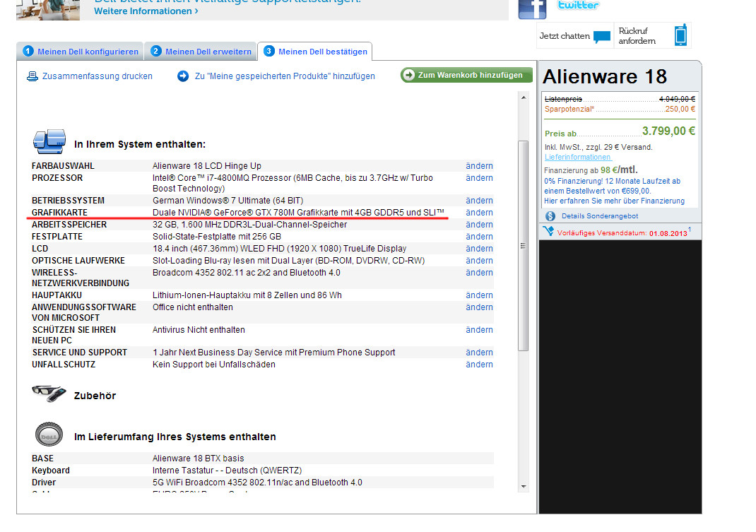756x532 pixels.
Task: Open Weitere Informationen link
Action: [x=146, y=11]
